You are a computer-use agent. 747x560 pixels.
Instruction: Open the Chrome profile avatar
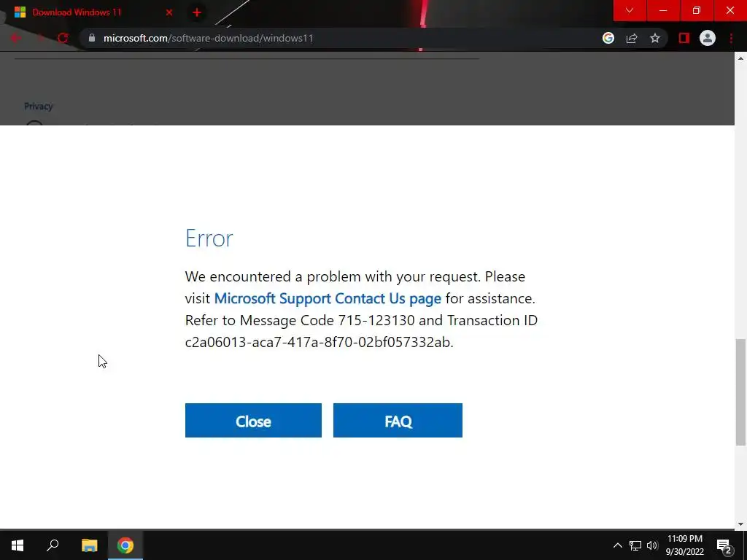[x=708, y=38]
